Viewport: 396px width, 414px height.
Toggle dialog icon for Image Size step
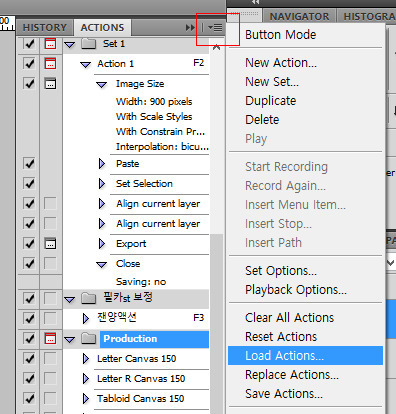[50, 83]
